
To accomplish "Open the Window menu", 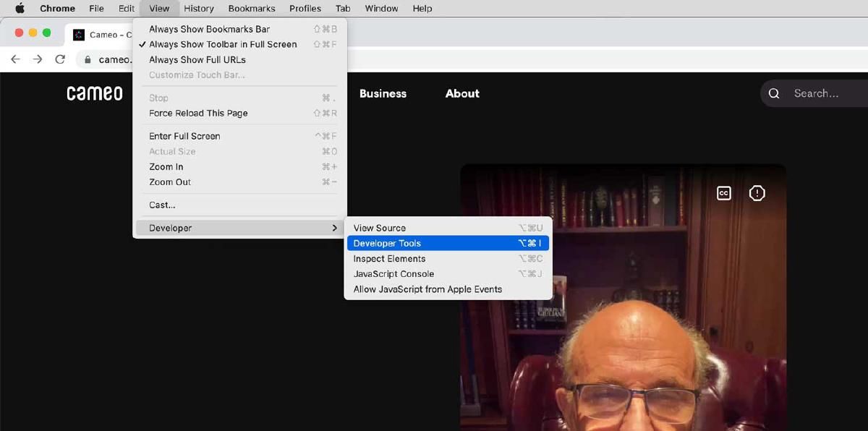I will tap(381, 9).
